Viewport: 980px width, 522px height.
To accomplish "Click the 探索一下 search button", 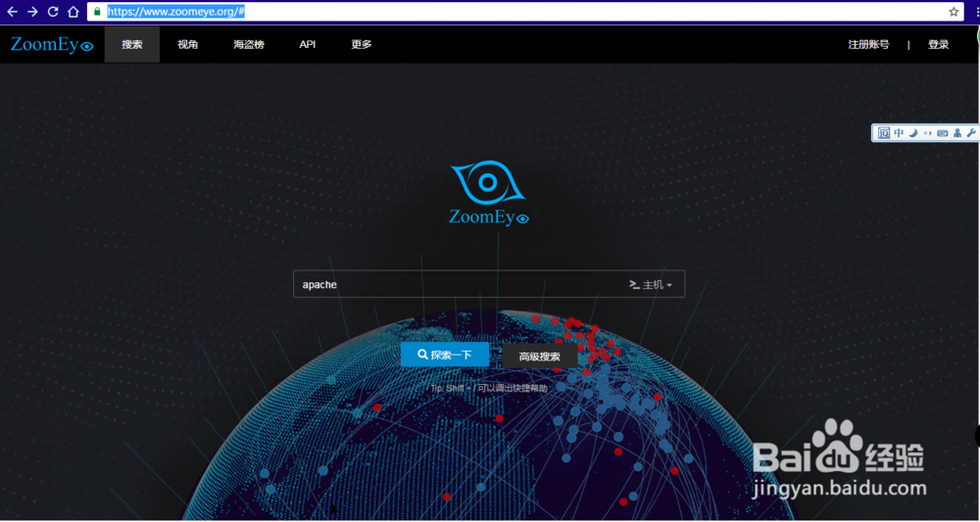I will (445, 355).
